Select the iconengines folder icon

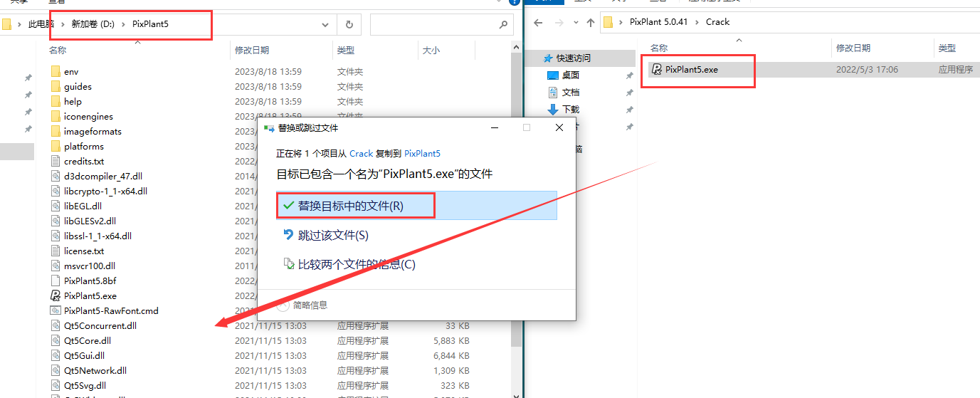(x=56, y=116)
